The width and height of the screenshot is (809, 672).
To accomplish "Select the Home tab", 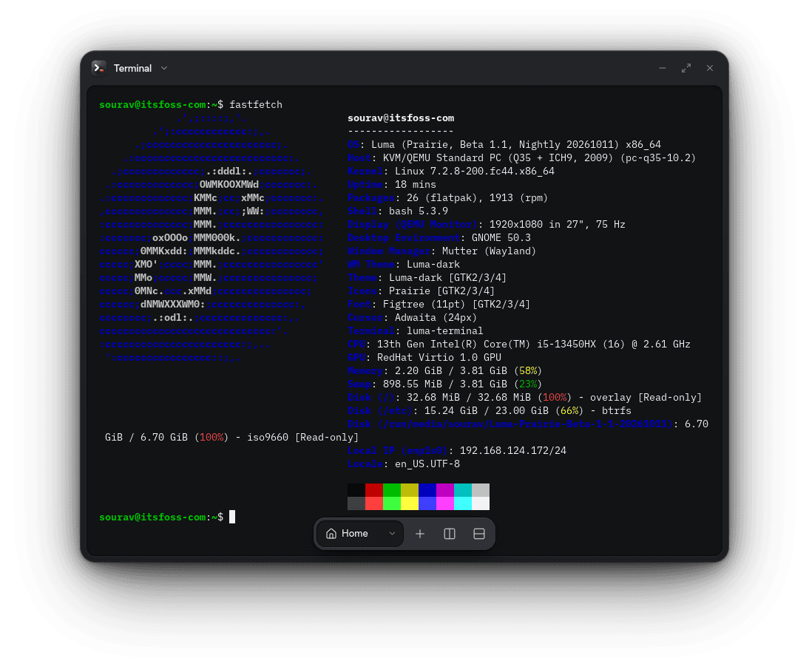I will pyautogui.click(x=360, y=534).
